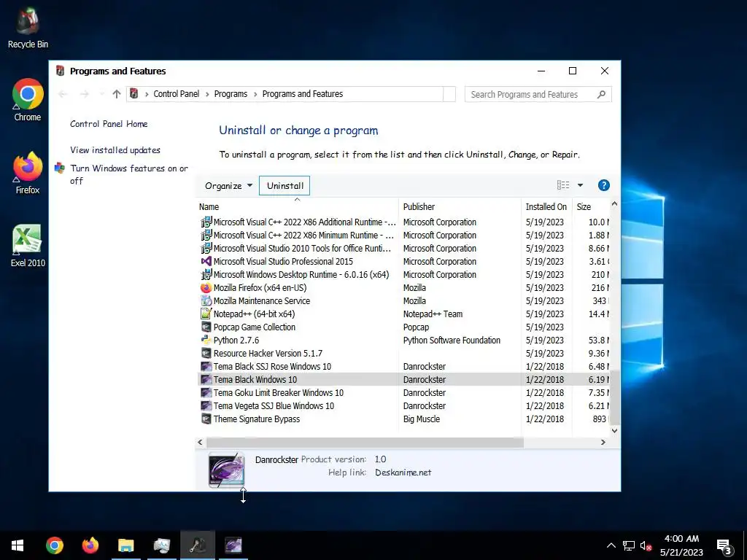Click the Visual Studio Professional 2015 icon
The width and height of the screenshot is (747, 560).
coord(206,262)
